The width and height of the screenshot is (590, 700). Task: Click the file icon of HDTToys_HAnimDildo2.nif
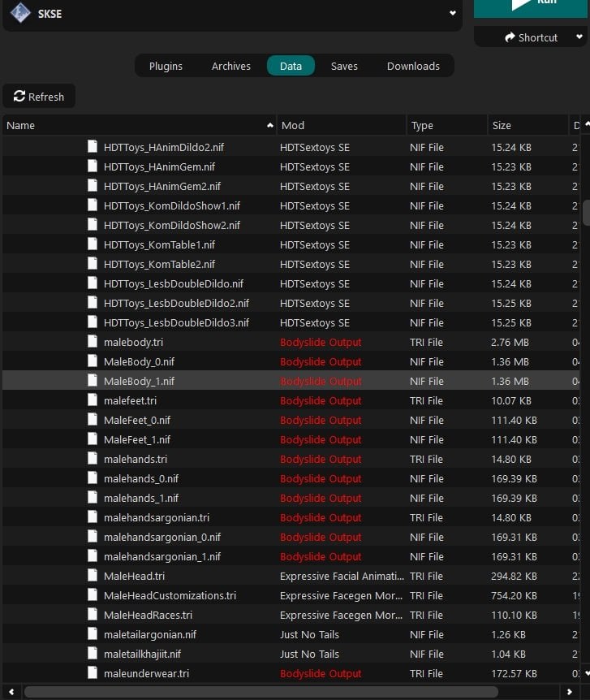tap(93, 146)
